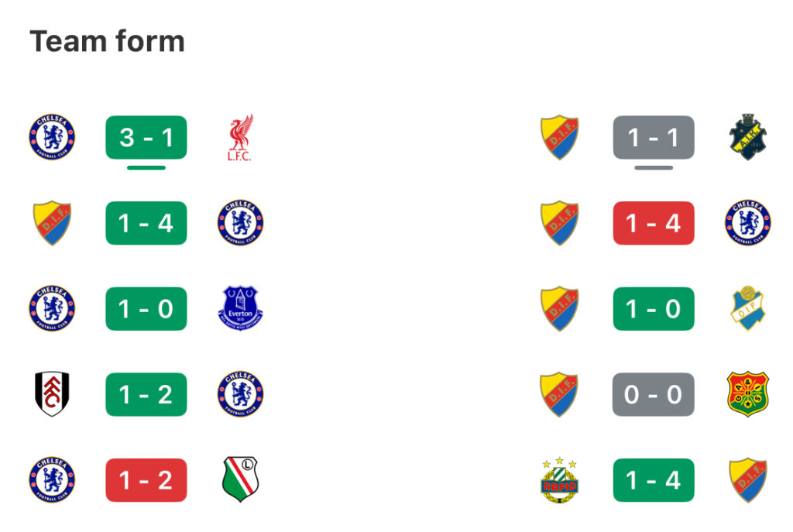Click the green 1 - 2 Fulham score
The height and width of the screenshot is (532, 793).
click(x=146, y=394)
